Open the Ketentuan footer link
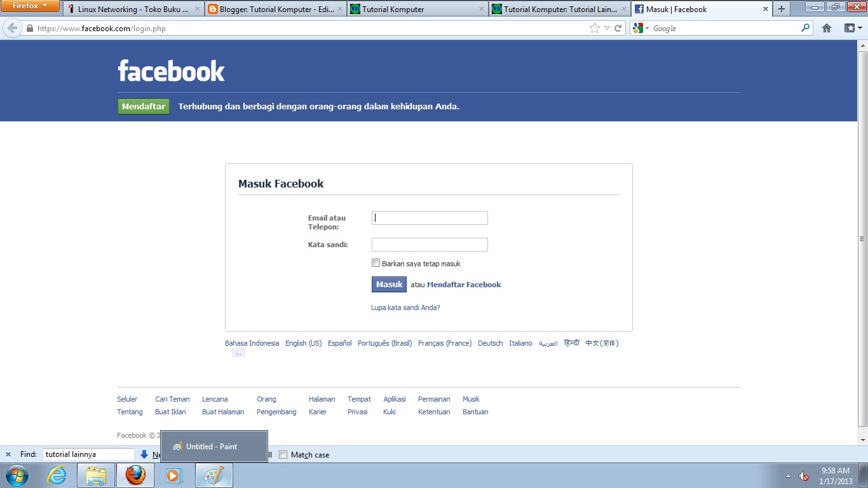This screenshot has width=868, height=488. tap(434, 412)
